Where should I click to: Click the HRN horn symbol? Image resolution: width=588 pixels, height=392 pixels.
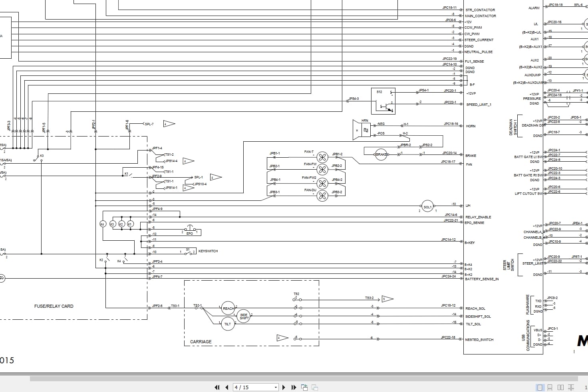pyautogui.click(x=362, y=130)
